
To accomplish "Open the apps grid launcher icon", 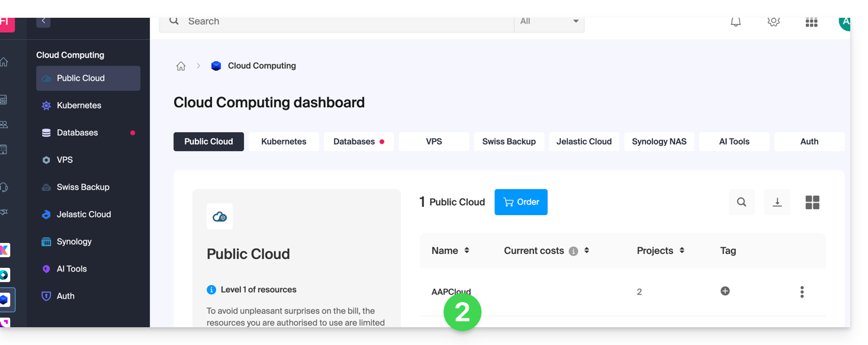I will click(811, 23).
